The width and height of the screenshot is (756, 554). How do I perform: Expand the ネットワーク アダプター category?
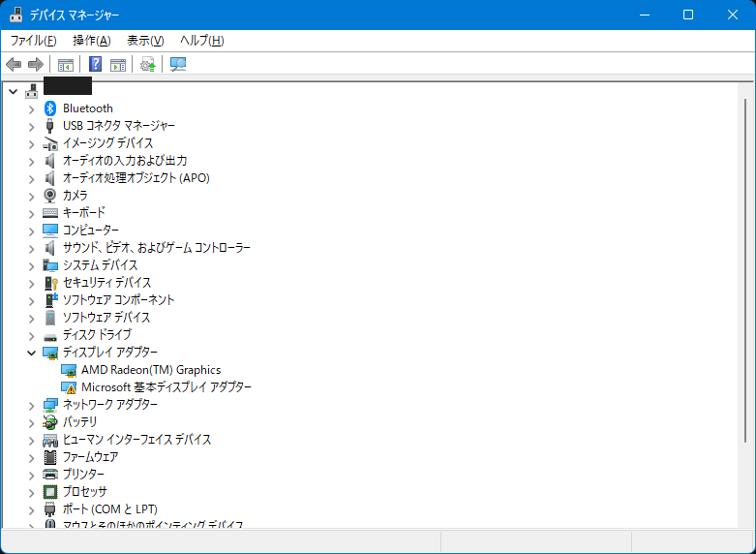(31, 406)
